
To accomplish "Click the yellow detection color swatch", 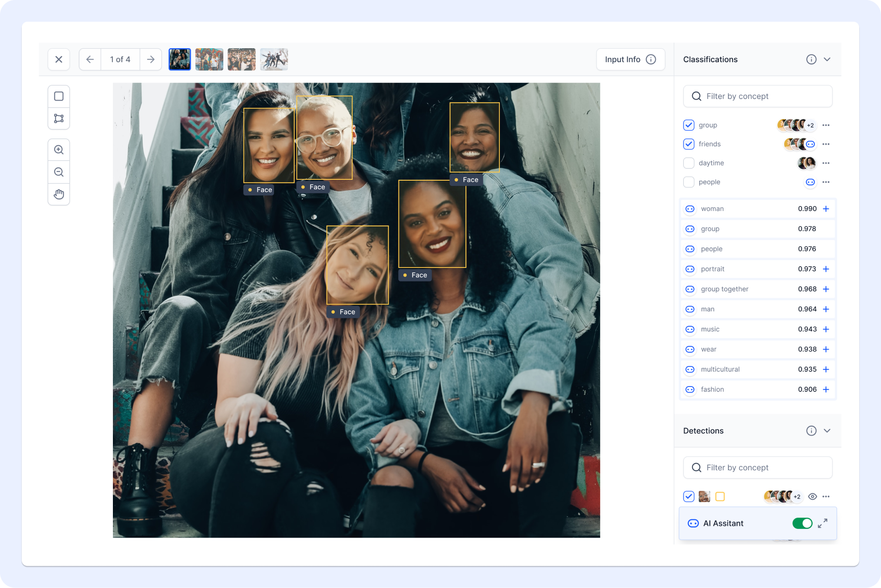I will point(720,496).
